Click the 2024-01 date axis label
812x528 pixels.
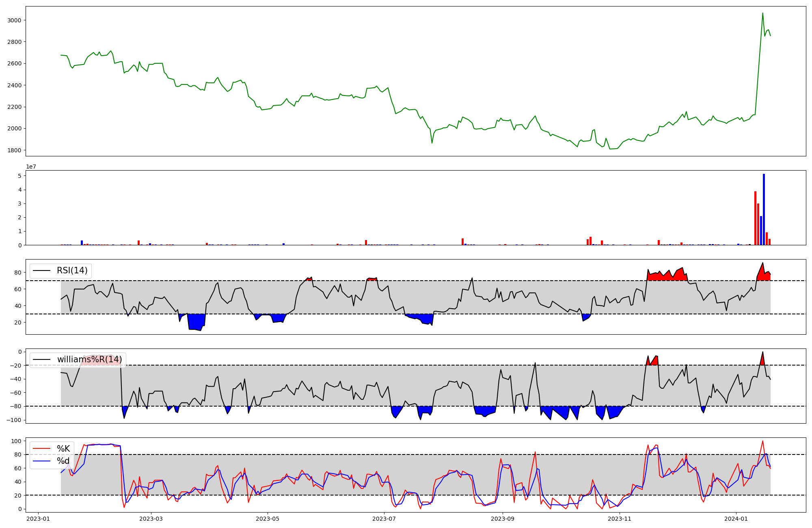[736, 518]
